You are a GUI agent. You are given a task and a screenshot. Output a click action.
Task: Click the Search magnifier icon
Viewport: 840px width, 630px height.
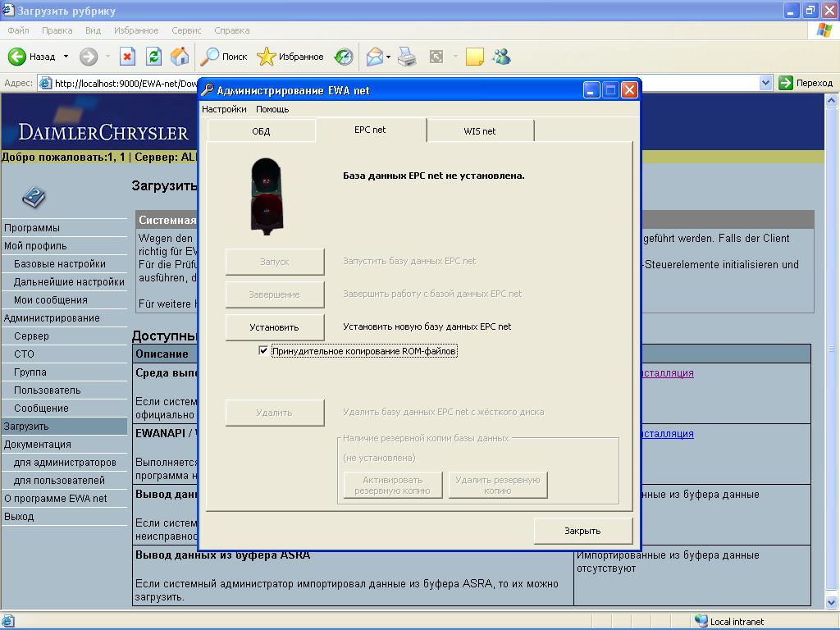point(209,57)
